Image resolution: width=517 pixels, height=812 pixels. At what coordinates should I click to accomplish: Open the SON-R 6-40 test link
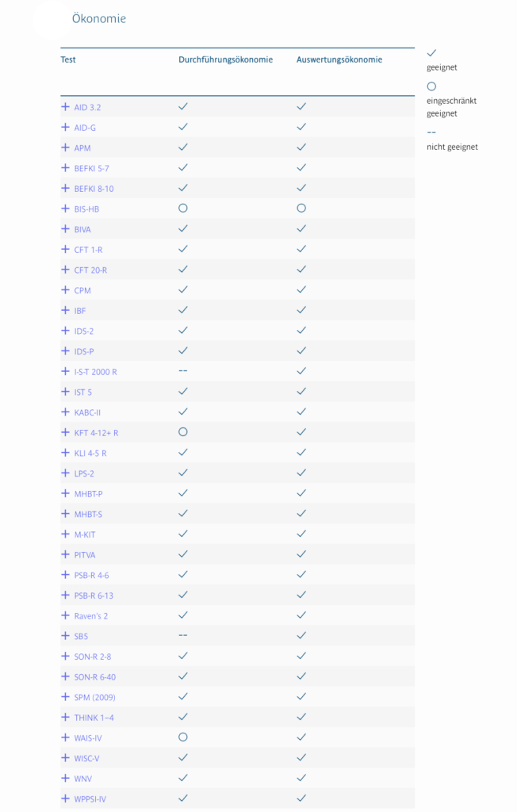point(94,676)
